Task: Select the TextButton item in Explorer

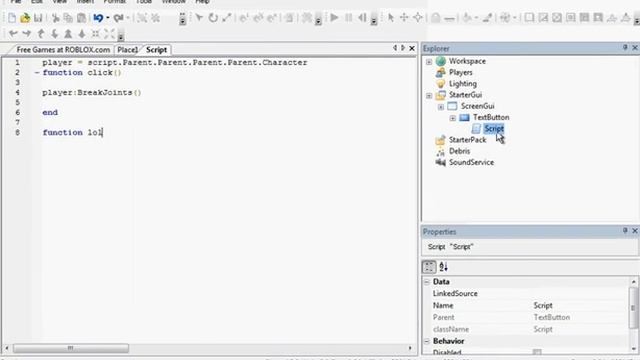Action: point(491,117)
